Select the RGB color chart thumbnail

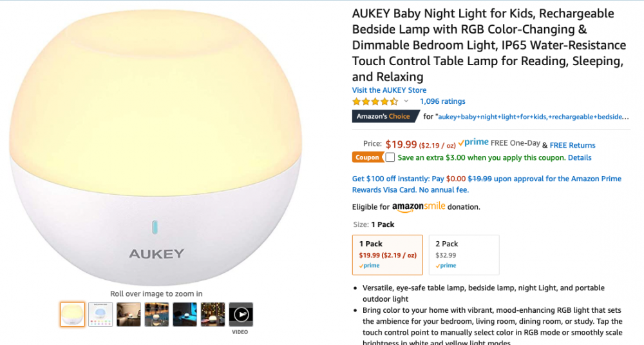100,314
